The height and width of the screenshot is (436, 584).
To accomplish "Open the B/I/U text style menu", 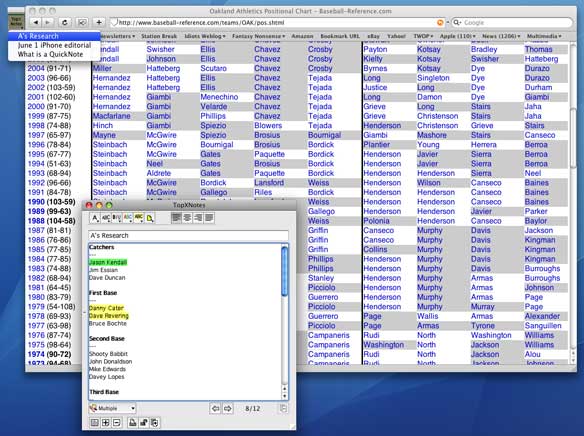I will point(117,218).
